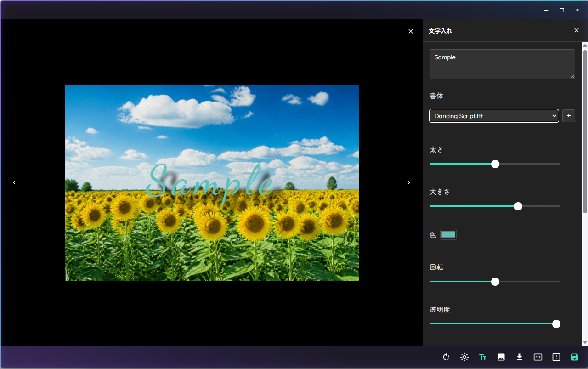Go to the previous image with left arrow

[14, 182]
